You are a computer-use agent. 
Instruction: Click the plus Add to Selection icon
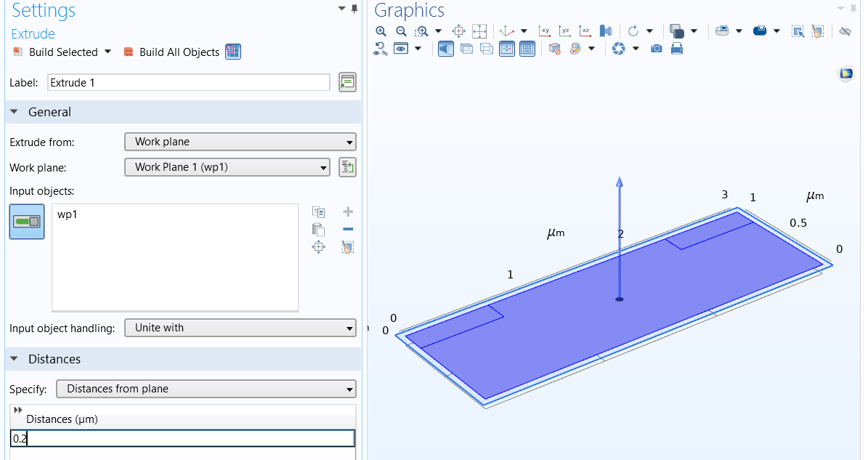click(x=348, y=211)
